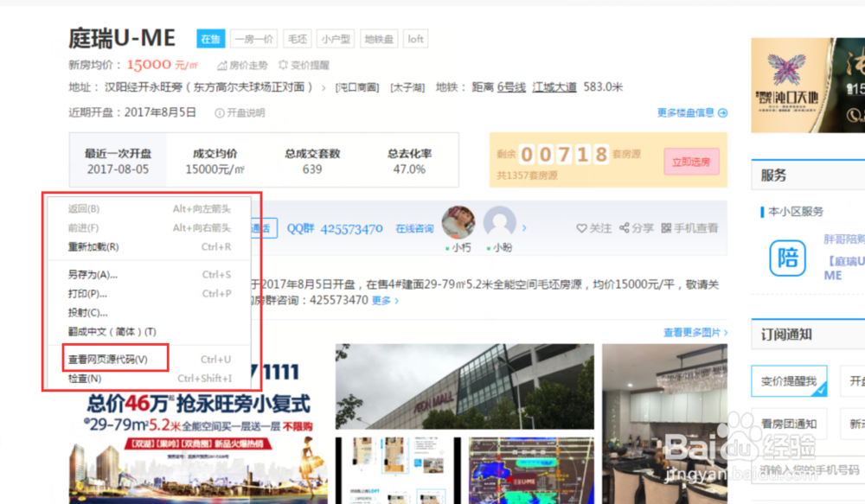Toggle the 变价提醒我 subscription option

(789, 381)
